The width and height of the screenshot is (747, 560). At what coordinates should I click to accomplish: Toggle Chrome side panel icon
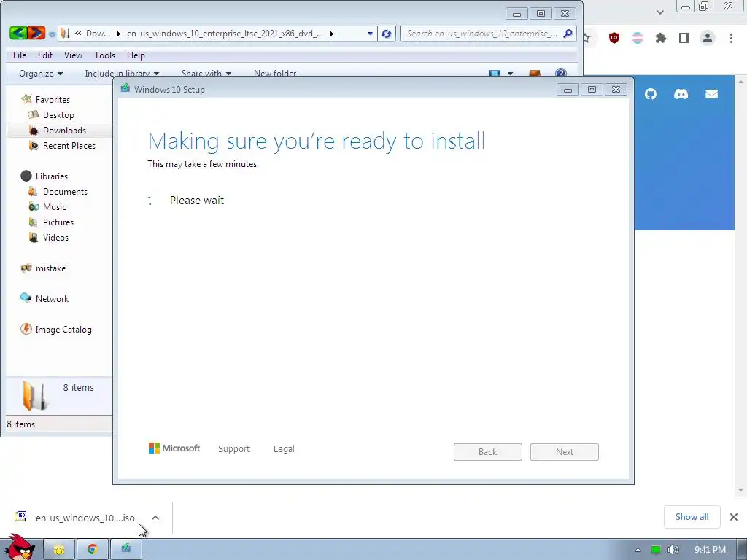[684, 38]
